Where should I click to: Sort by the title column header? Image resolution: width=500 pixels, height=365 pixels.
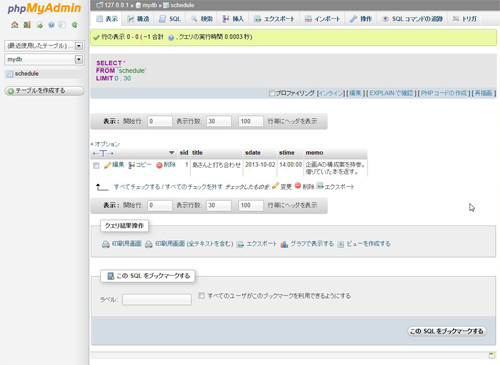click(x=197, y=153)
